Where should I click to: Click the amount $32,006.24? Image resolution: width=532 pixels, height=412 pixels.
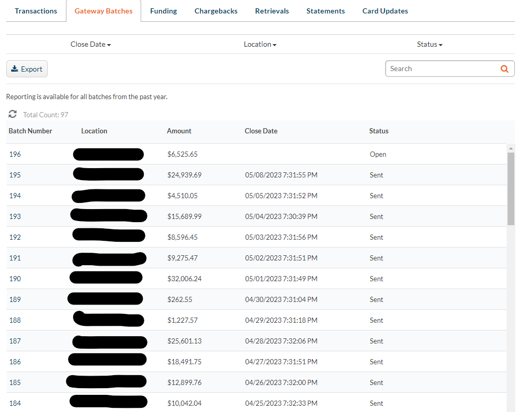(x=185, y=279)
